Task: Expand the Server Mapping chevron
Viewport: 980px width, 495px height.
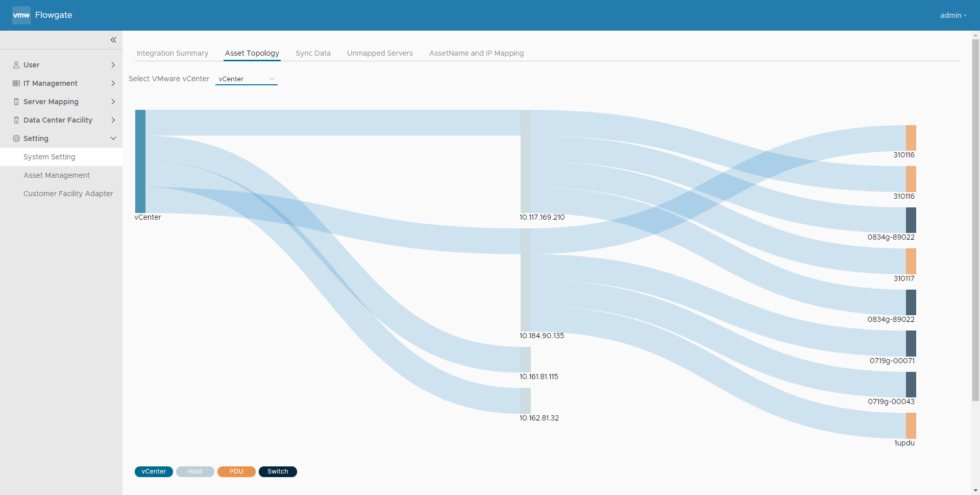Action: pyautogui.click(x=113, y=102)
